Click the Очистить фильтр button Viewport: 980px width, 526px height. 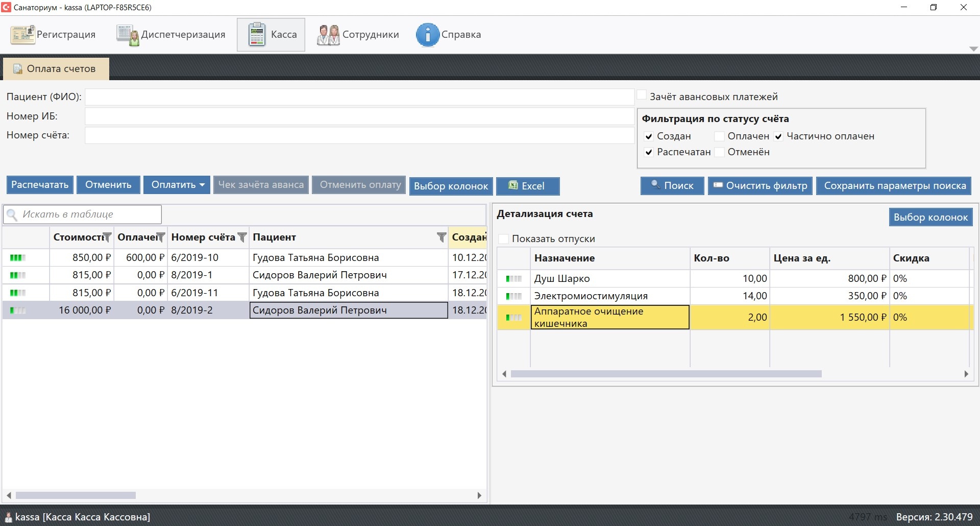coord(760,186)
